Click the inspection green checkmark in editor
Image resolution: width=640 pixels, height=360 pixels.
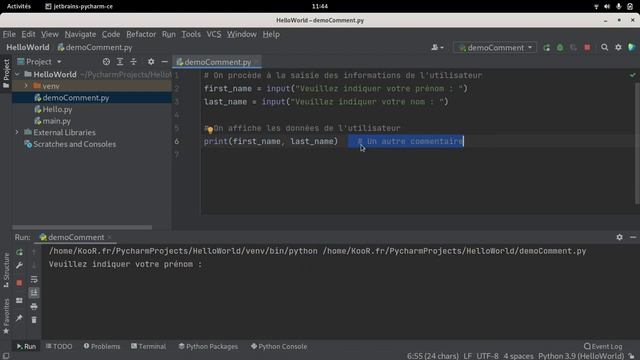632,75
